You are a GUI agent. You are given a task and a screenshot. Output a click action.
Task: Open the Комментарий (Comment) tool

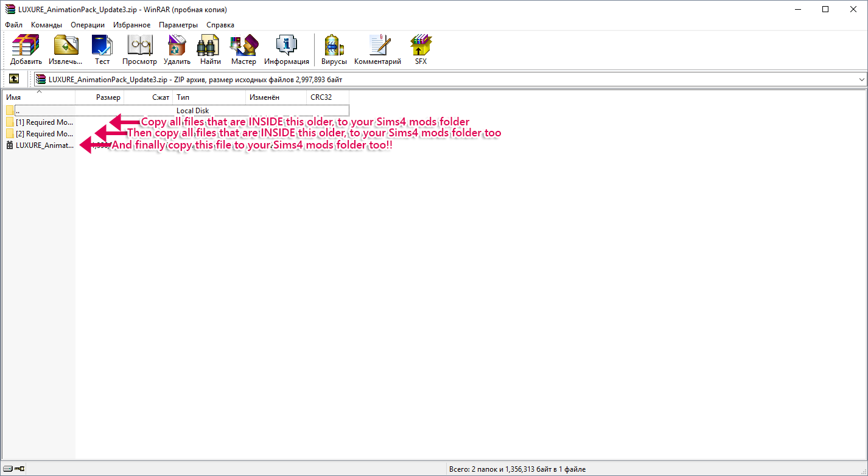coord(378,50)
